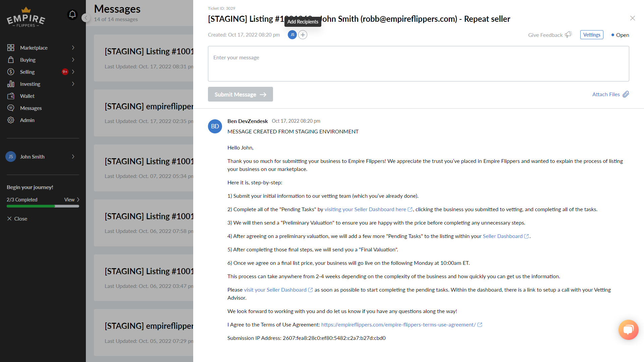Click the Open status indicator

(x=620, y=35)
